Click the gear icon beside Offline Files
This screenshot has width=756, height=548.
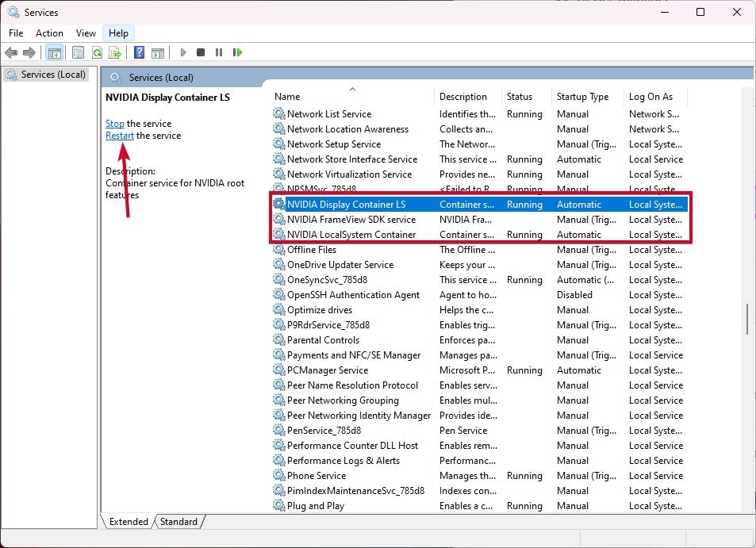point(278,250)
